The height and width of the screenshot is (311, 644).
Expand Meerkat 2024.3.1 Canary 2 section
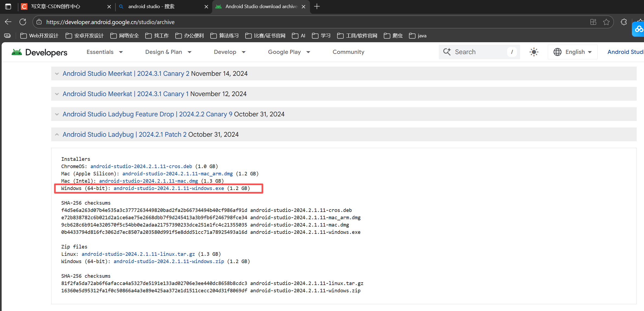point(344,74)
